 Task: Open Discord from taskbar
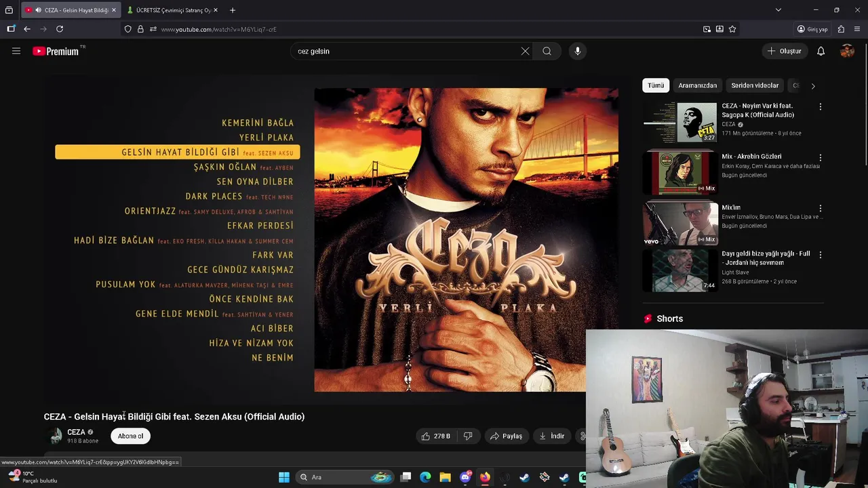(465, 477)
